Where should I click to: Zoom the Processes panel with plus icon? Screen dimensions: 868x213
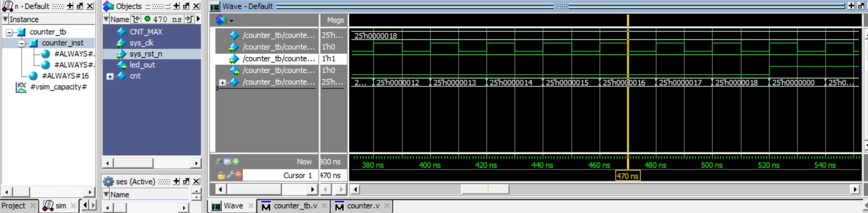pyautogui.click(x=176, y=181)
